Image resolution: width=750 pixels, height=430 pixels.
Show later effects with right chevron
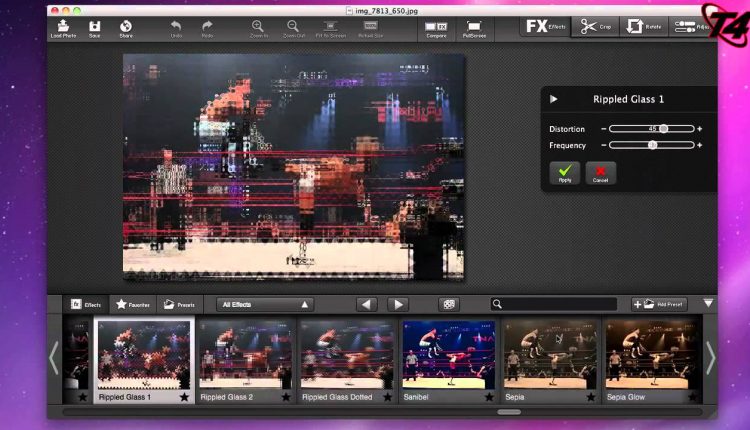point(711,358)
